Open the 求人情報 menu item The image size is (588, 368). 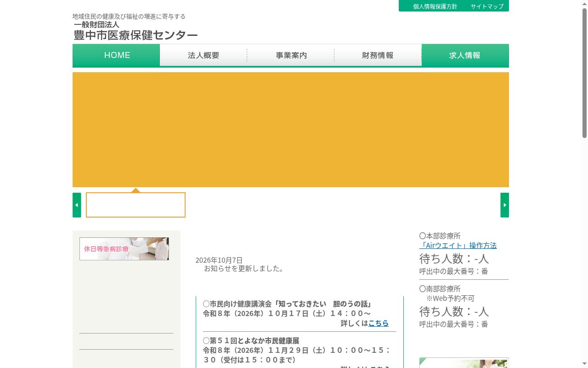465,55
